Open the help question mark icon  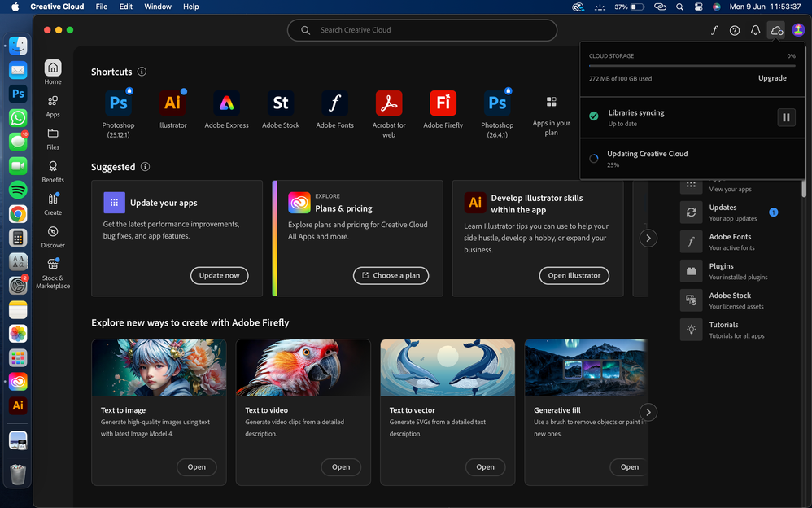[x=735, y=30]
